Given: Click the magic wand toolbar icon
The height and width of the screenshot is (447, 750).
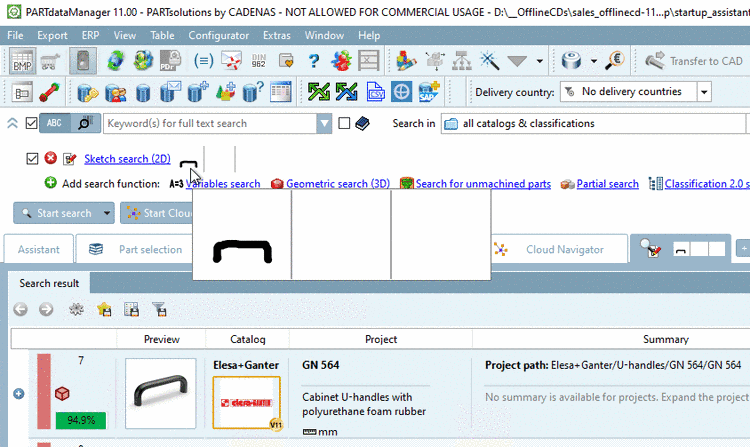Looking at the screenshot, I should tap(489, 61).
